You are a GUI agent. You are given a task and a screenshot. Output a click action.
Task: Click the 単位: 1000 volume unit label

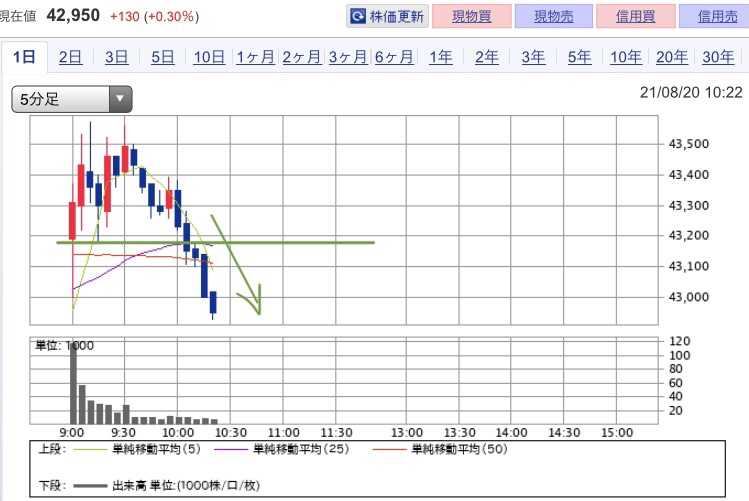tap(65, 346)
